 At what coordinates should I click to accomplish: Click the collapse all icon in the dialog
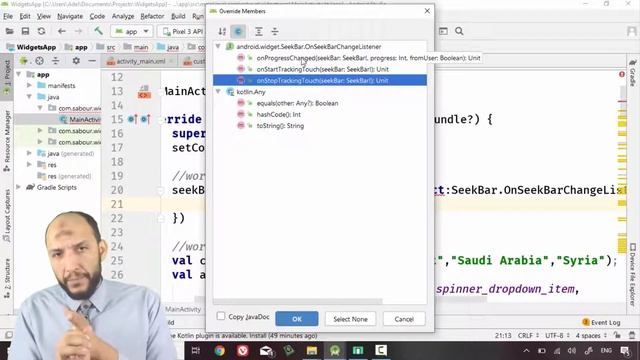pos(275,31)
